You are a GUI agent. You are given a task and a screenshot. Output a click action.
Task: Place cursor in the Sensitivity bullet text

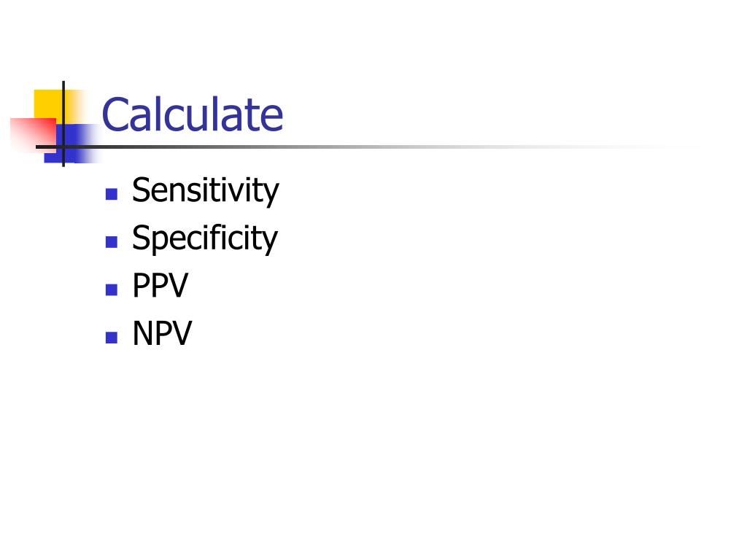pos(205,190)
